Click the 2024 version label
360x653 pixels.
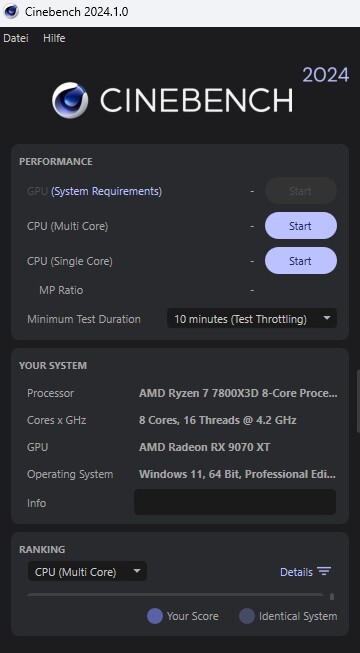click(x=325, y=75)
